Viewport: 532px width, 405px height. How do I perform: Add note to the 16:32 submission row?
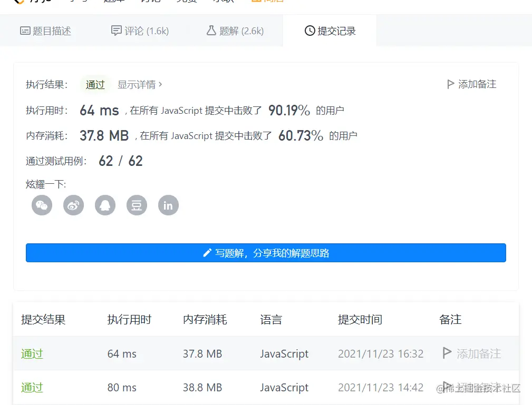[472, 353]
